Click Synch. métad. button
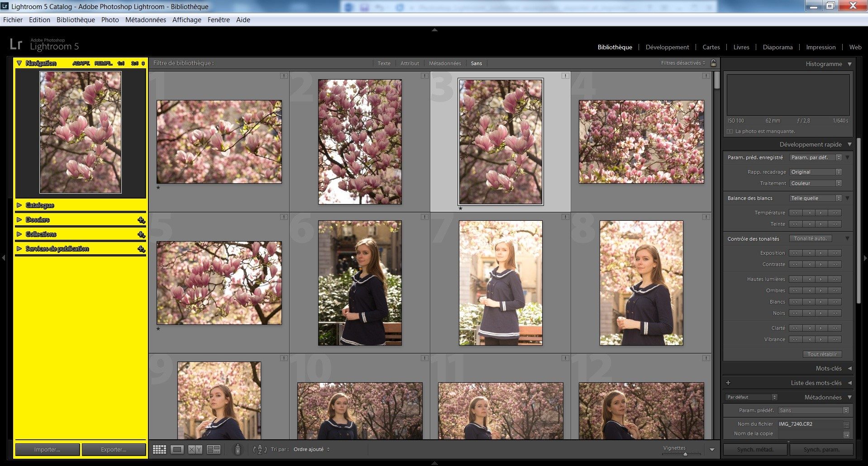The height and width of the screenshot is (466, 868). 755,450
